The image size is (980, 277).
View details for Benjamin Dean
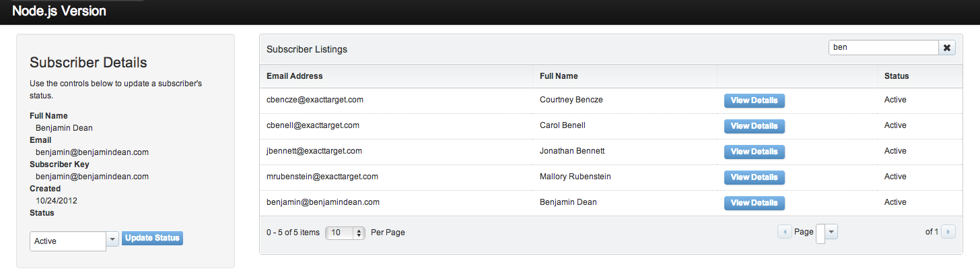coord(754,203)
